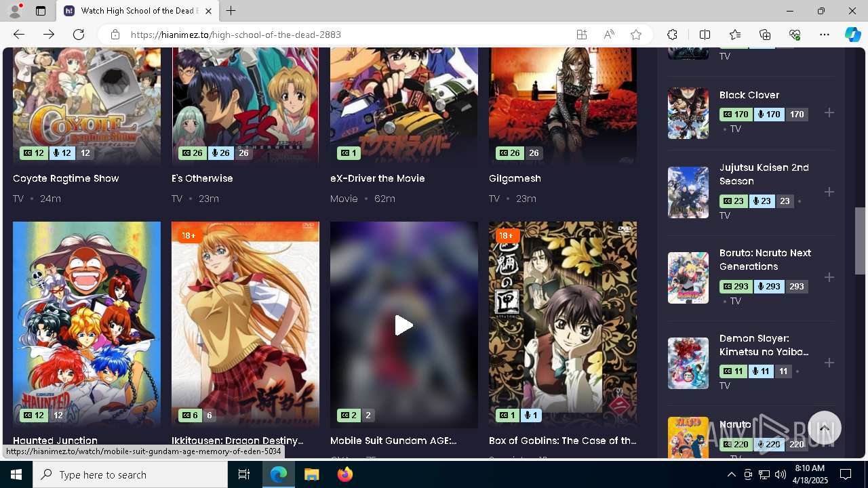Open the Favorites list icon
The height and width of the screenshot is (488, 868).
pyautogui.click(x=735, y=35)
